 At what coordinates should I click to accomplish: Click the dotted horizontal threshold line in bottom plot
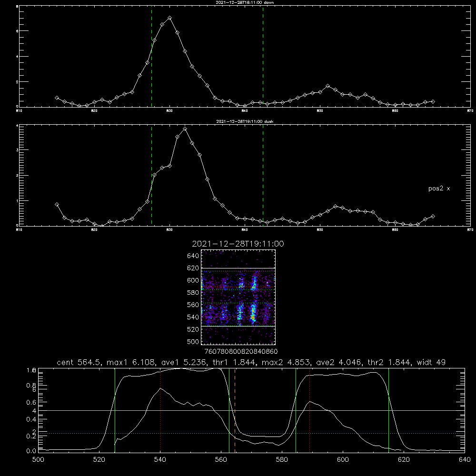pos(251,434)
